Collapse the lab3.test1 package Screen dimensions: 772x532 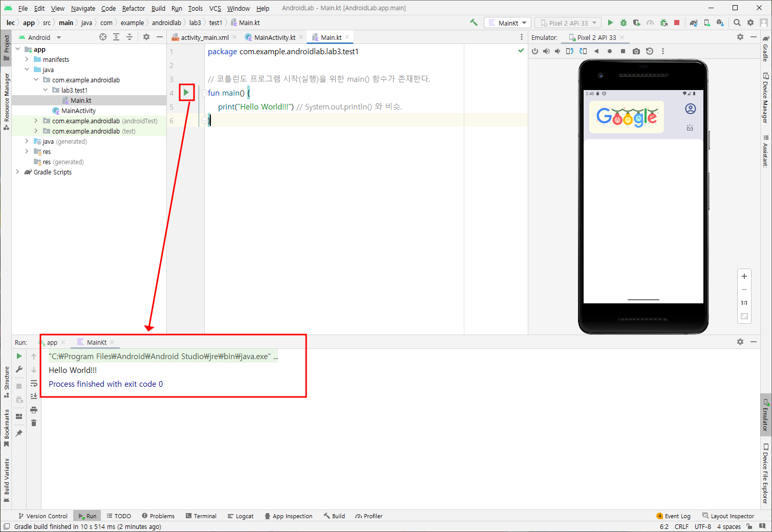[x=45, y=90]
